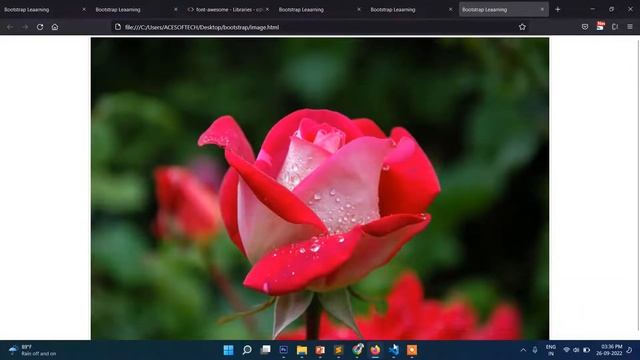The width and height of the screenshot is (640, 360).
Task: Go back to the previous page
Action: pos(10,27)
